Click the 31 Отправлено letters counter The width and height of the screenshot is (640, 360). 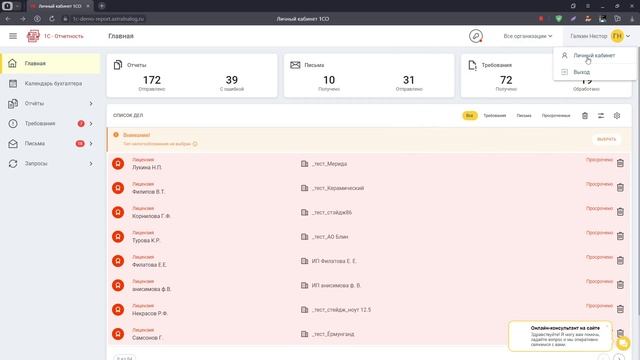409,83
